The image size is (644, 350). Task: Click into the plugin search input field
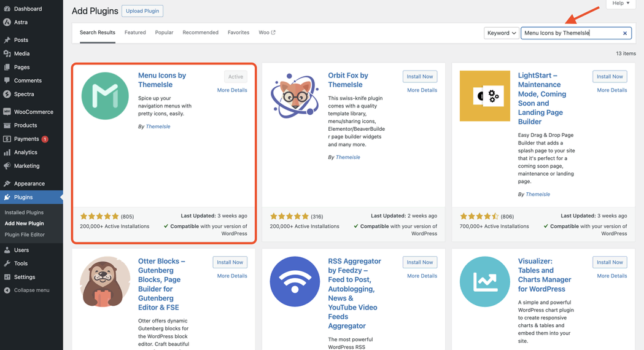(x=571, y=33)
